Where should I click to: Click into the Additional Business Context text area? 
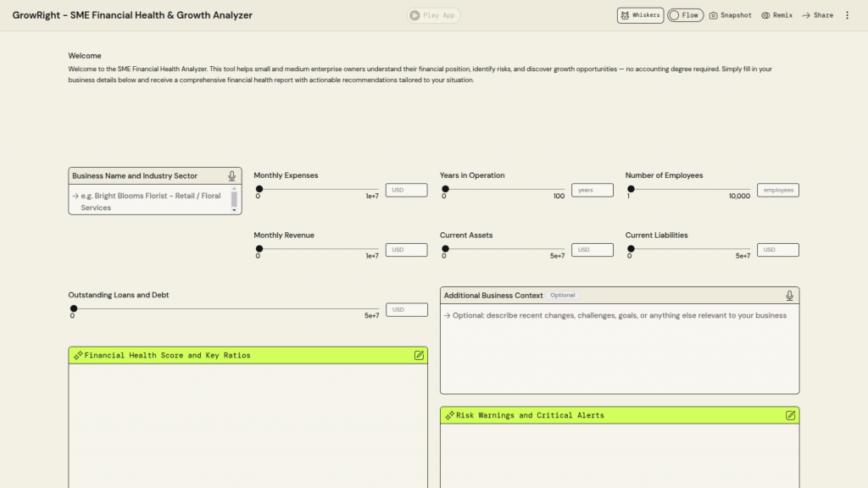(x=619, y=347)
